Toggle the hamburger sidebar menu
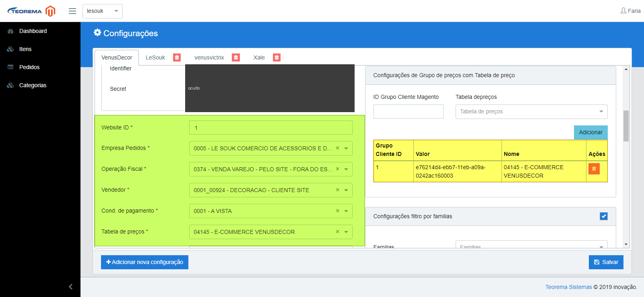Image resolution: width=644 pixels, height=297 pixels. pos(72,11)
